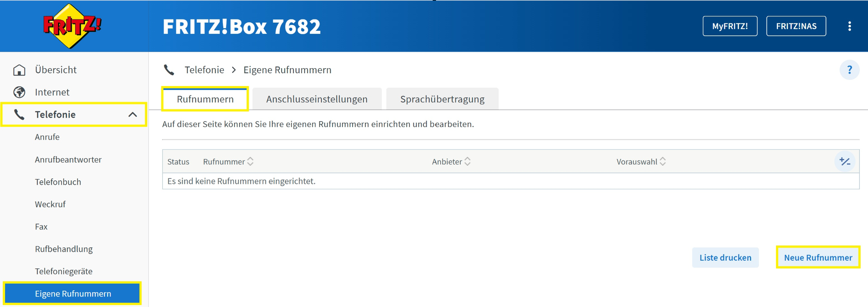Image resolution: width=868 pixels, height=307 pixels.
Task: Switch to the Sprachübertragung tab
Action: 442,99
